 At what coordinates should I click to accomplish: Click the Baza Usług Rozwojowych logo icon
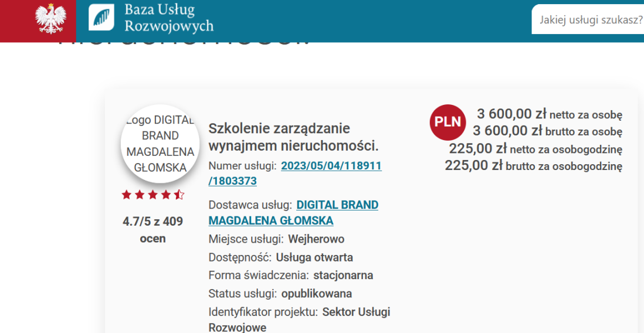pos(101,18)
